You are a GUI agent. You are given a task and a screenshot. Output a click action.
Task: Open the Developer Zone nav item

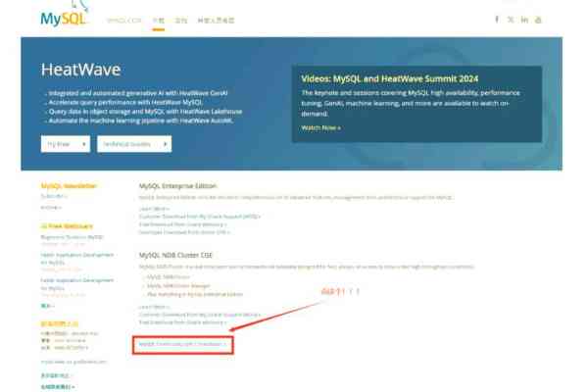[x=216, y=21]
